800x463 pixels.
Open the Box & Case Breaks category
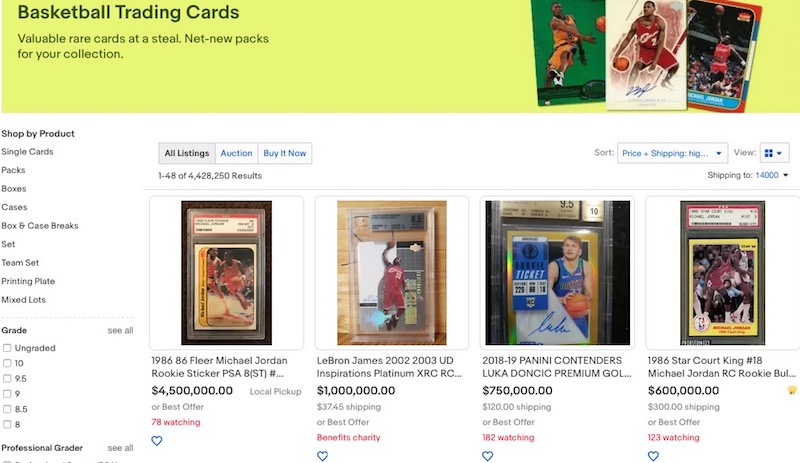click(40, 226)
